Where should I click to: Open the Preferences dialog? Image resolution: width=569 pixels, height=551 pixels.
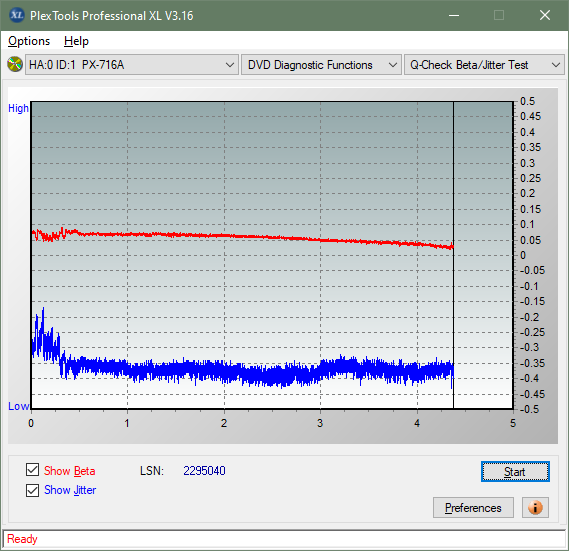click(473, 507)
